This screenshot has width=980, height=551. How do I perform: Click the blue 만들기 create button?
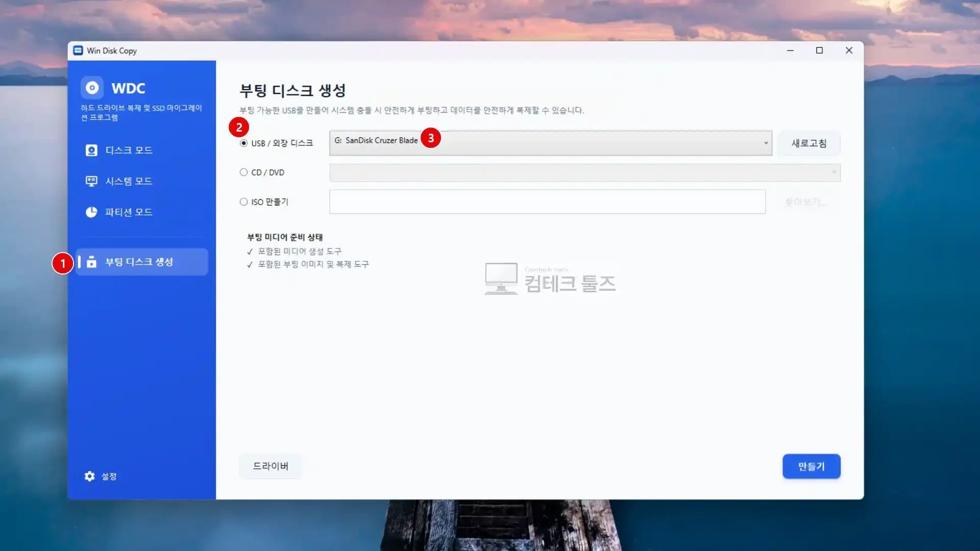(812, 466)
